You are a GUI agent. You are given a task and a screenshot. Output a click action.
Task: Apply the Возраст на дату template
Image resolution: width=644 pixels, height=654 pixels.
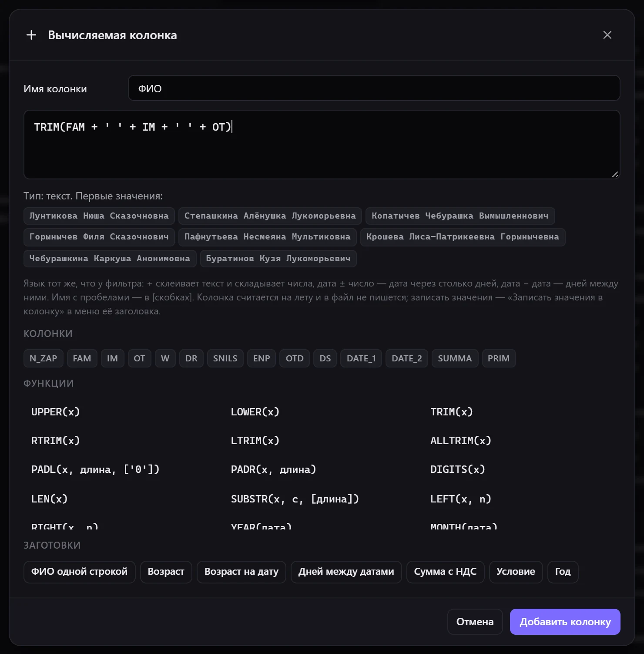[241, 572]
